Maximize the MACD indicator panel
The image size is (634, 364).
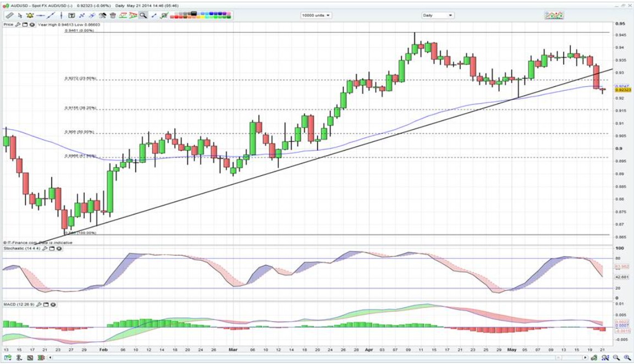pos(45,305)
